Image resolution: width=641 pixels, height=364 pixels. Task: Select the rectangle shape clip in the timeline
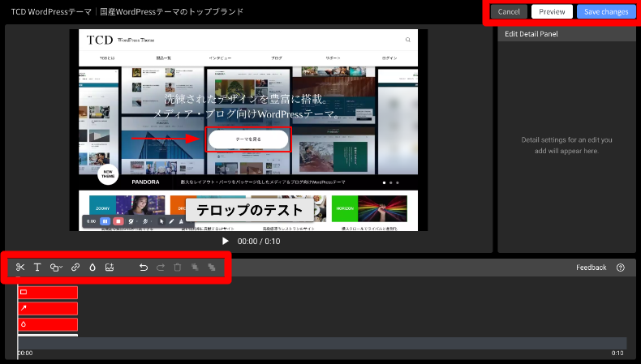48,292
